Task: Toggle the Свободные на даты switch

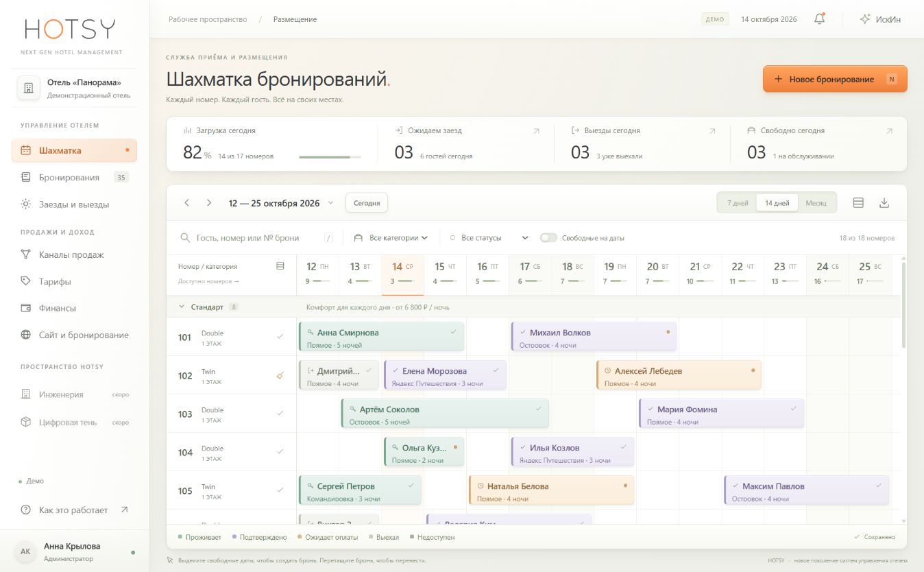Action: [x=548, y=238]
